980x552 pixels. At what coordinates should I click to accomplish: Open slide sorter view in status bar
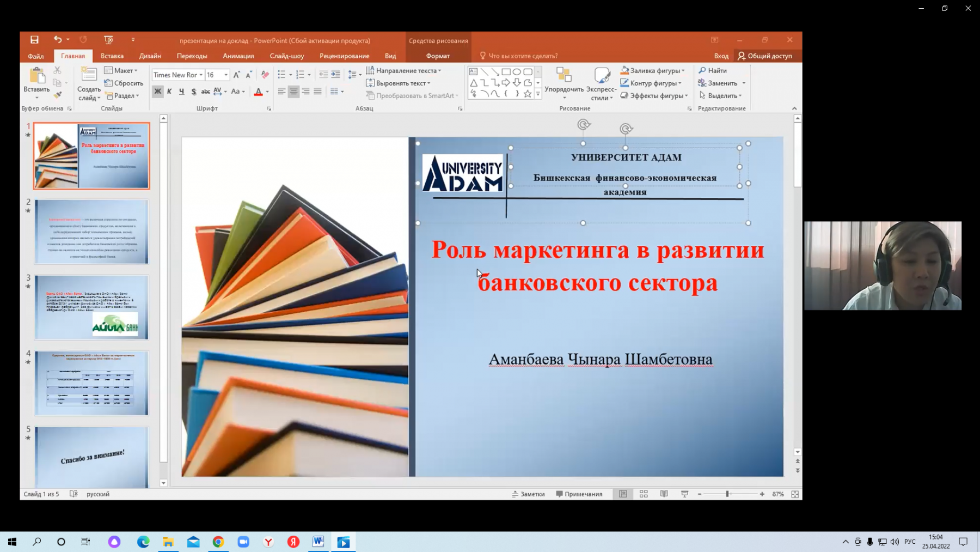644,494
